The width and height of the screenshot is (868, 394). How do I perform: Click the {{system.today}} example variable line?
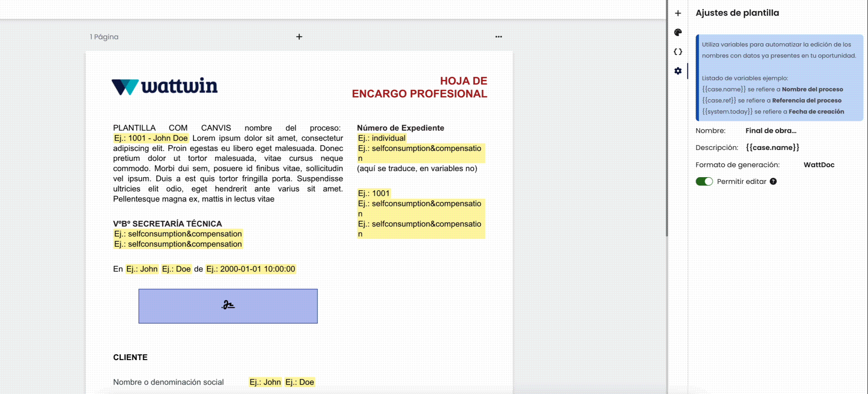(x=773, y=112)
